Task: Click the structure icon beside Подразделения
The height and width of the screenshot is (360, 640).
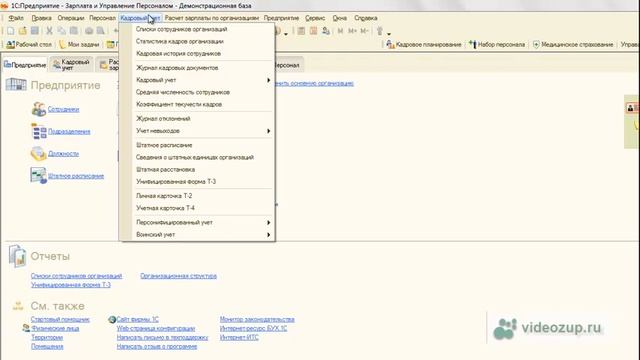Action: [x=39, y=131]
